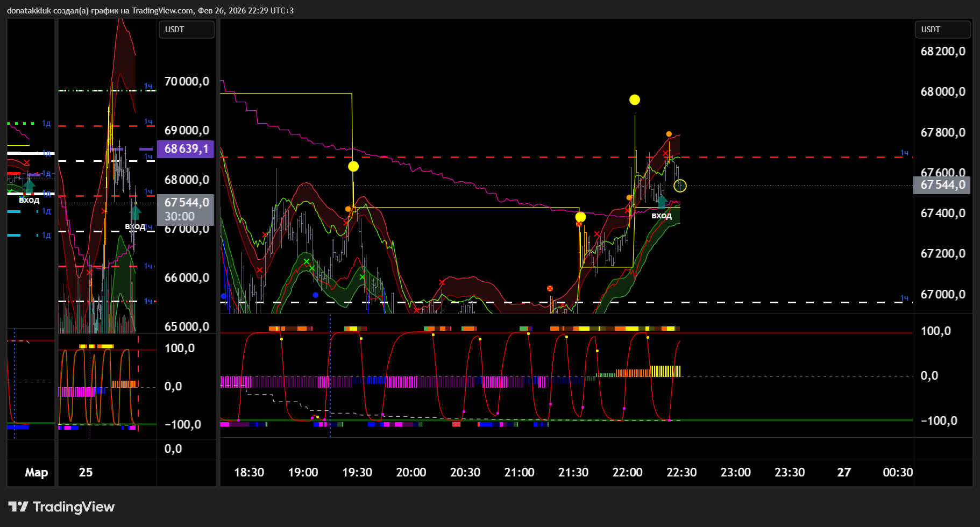
Task: Click the yellow dot at the 19:30 candle
Action: coord(353,166)
